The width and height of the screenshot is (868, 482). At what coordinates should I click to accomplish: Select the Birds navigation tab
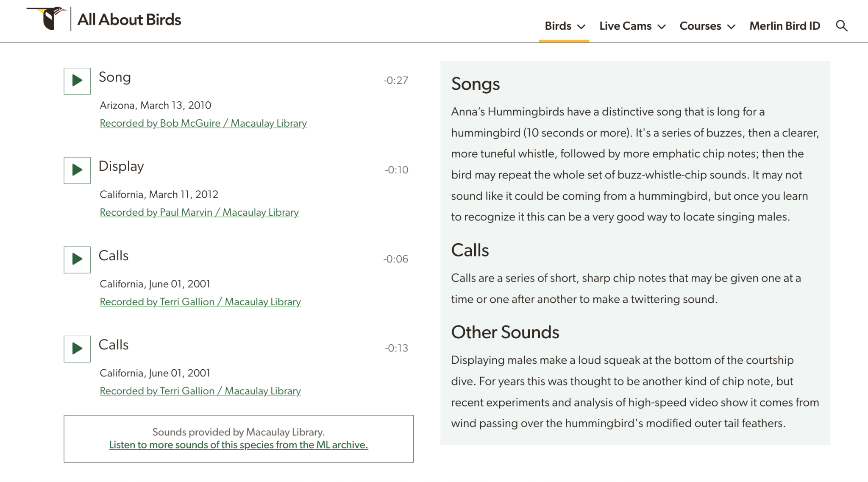[558, 26]
